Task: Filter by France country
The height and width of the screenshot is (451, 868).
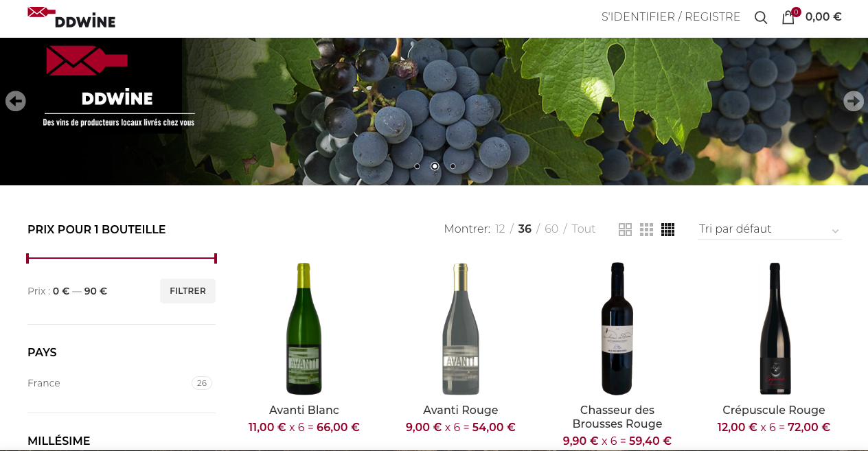Action: (44, 383)
